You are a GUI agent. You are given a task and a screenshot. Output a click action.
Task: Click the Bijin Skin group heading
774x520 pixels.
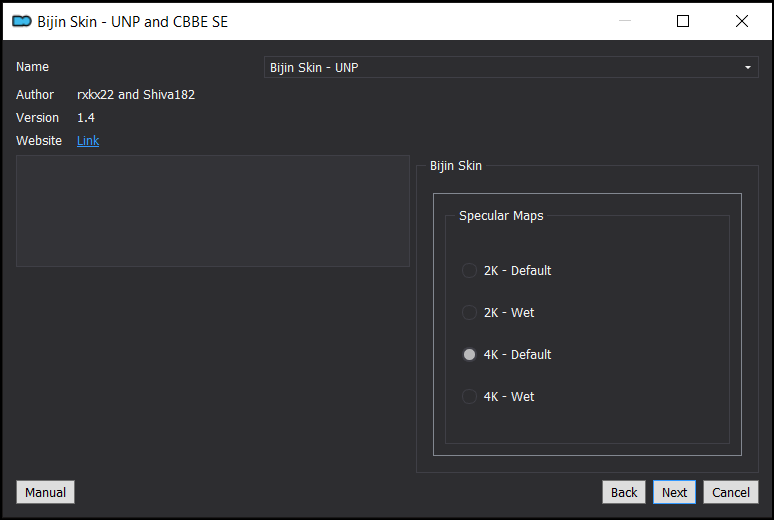point(456,166)
